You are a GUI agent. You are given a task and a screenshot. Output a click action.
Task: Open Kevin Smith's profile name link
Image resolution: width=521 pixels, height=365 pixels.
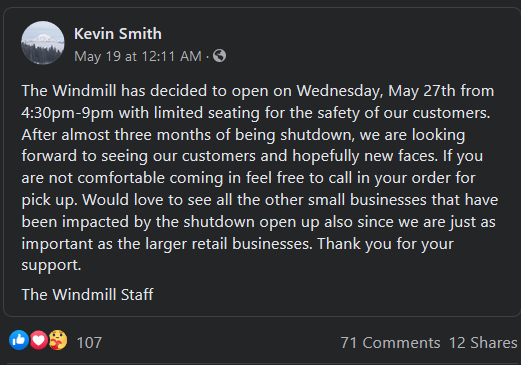(x=118, y=34)
